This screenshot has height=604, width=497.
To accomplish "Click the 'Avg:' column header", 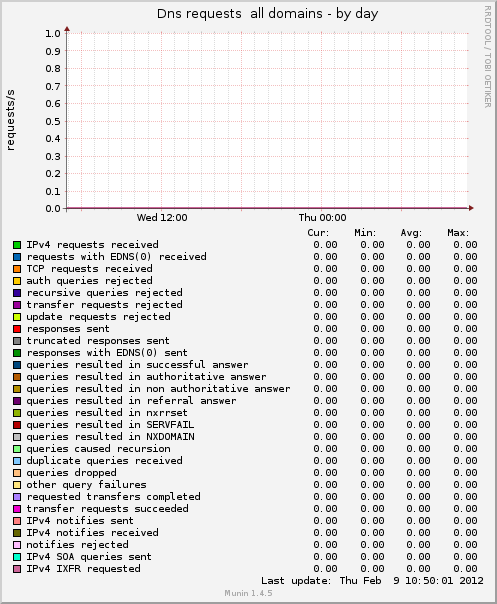I will click(x=411, y=233).
